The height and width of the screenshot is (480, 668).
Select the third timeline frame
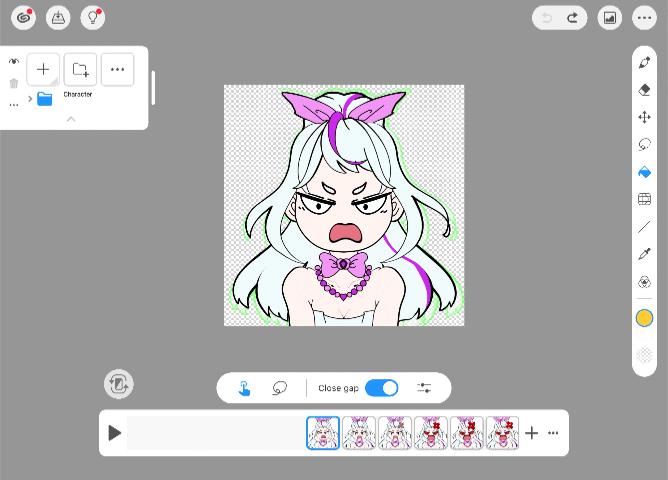tap(394, 433)
